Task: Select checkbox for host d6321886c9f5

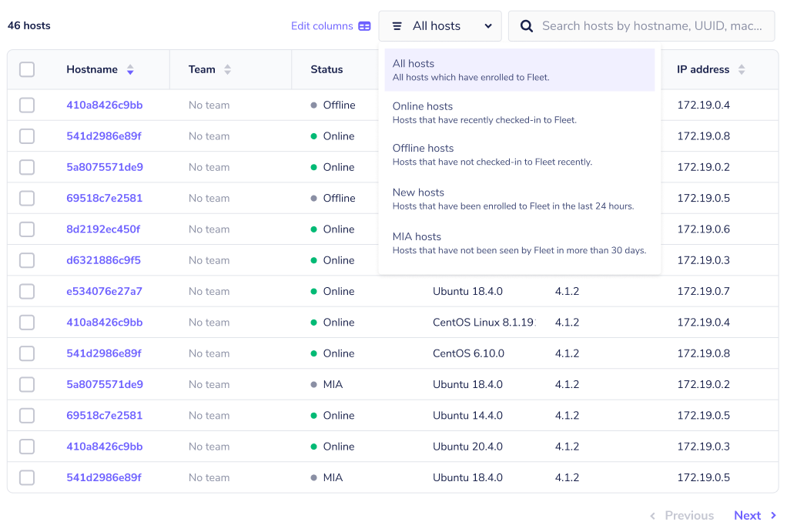Action: 27,260
